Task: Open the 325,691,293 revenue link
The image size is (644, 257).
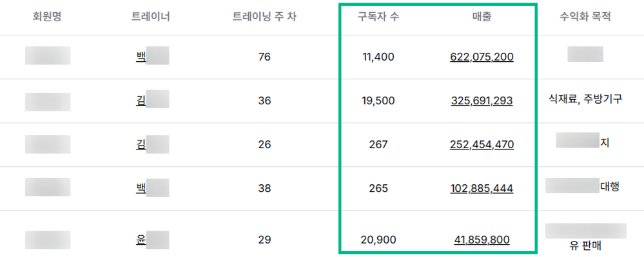Action: tap(482, 100)
